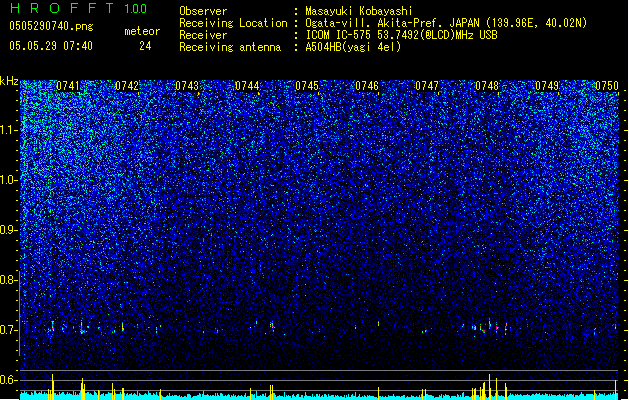Click the 0.8 kHz axis label
Viewport: 629px width, 400px height.
coord(9,280)
